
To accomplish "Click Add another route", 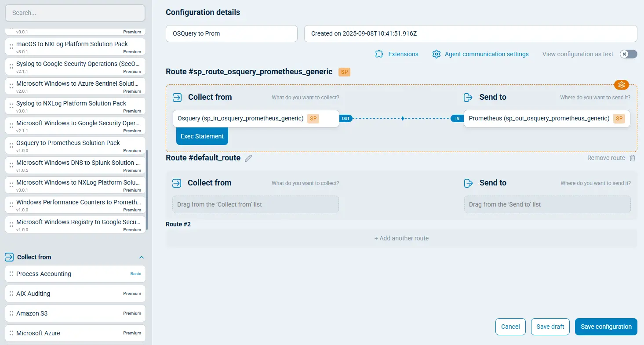I will [x=401, y=238].
